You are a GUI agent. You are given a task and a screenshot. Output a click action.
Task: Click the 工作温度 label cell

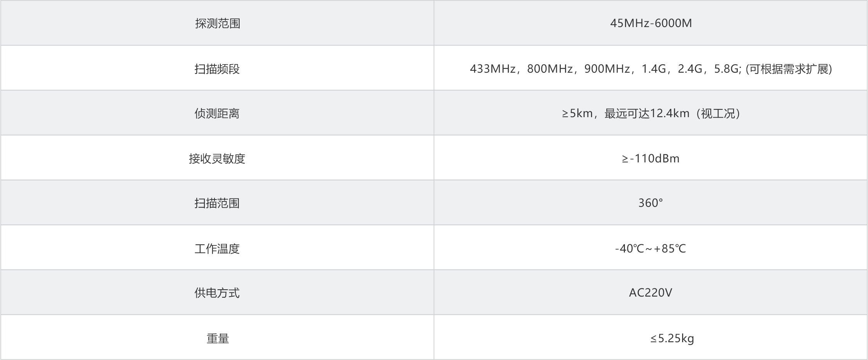(217, 249)
